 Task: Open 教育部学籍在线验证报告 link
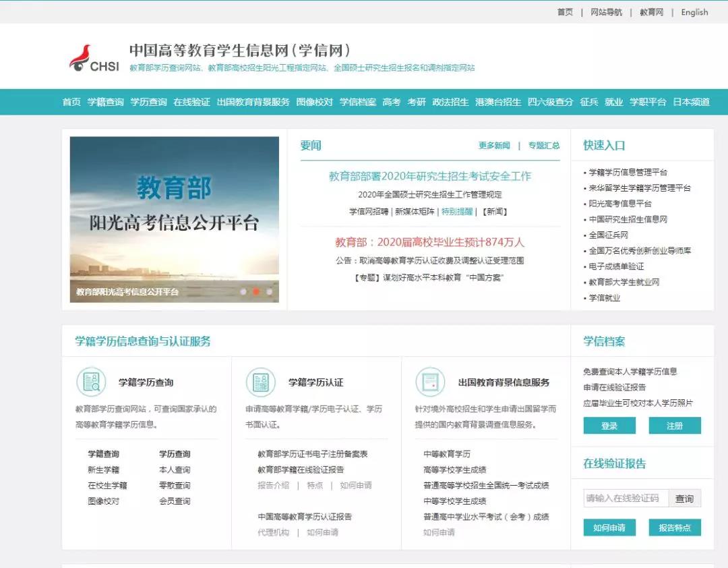pyautogui.click(x=301, y=470)
